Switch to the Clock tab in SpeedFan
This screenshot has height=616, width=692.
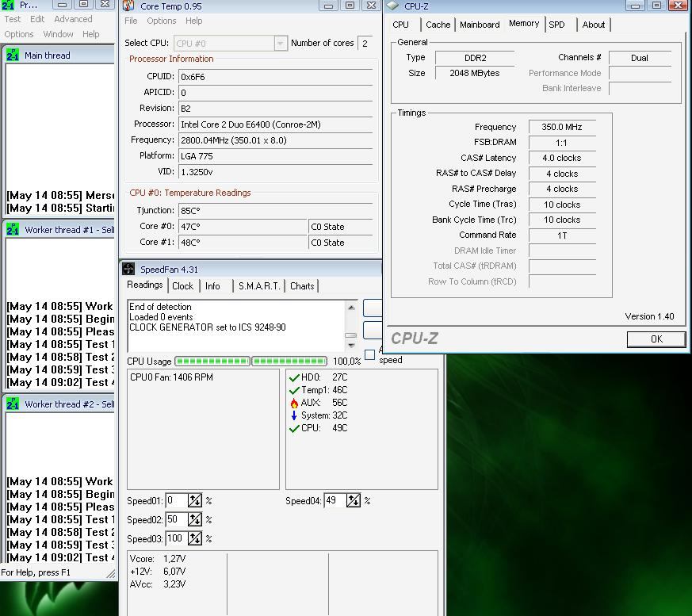point(182,286)
